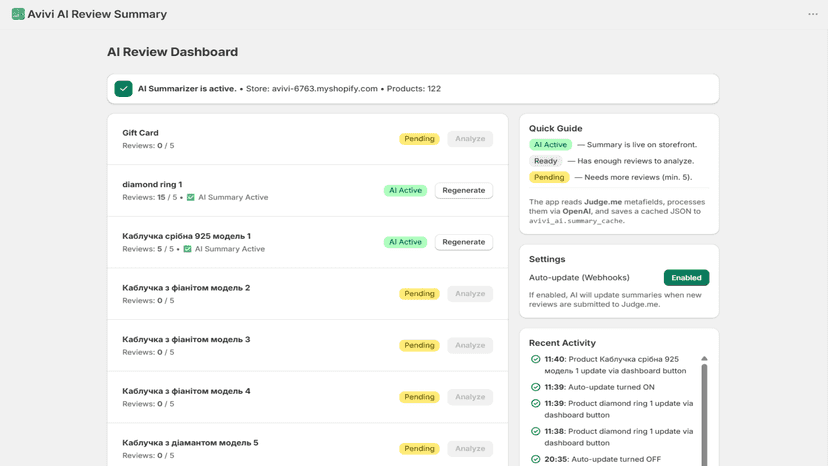The width and height of the screenshot is (828, 466).
Task: Click the Avivi AI Review Summary app logo
Action: (18, 14)
